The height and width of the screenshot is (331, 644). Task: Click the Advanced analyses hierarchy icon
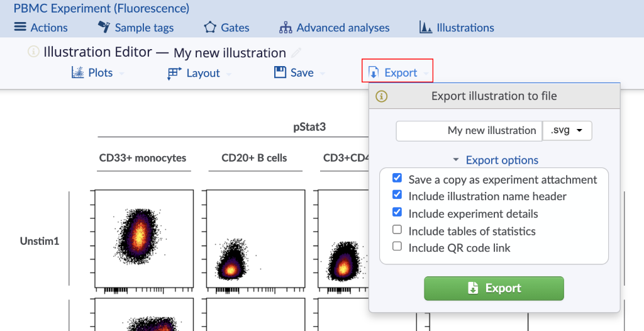pos(285,28)
